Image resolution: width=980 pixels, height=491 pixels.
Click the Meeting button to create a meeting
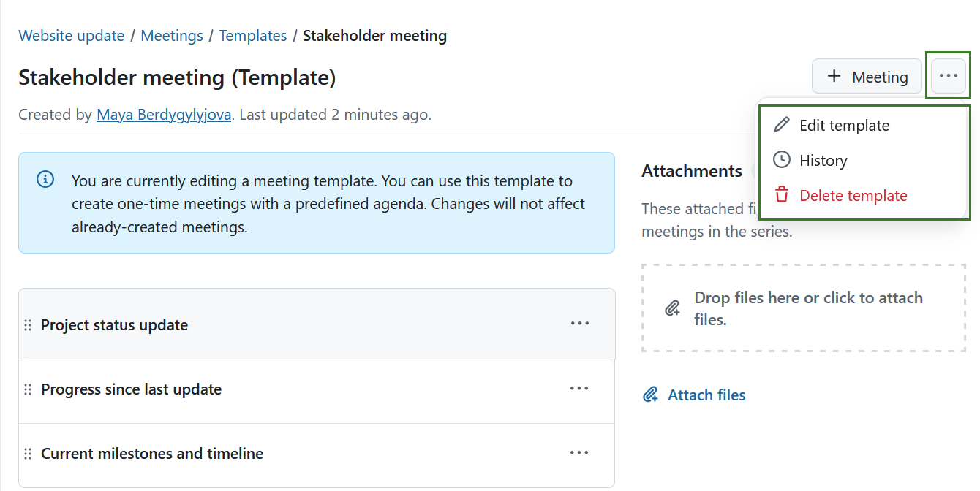(x=867, y=76)
